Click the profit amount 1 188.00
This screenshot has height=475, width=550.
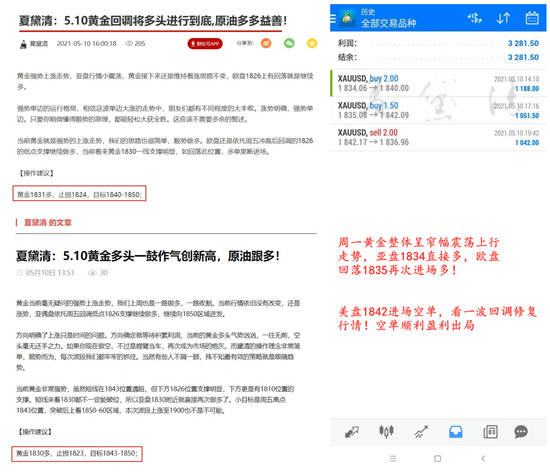click(x=527, y=89)
